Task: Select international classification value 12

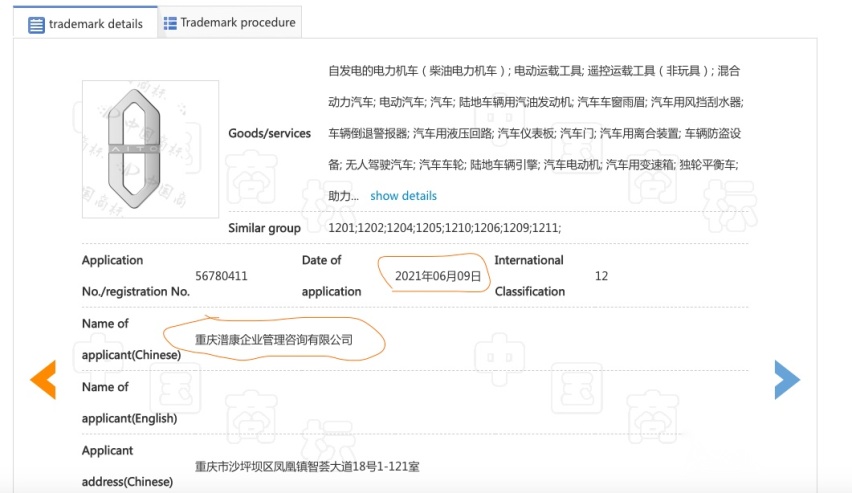Action: pyautogui.click(x=602, y=276)
